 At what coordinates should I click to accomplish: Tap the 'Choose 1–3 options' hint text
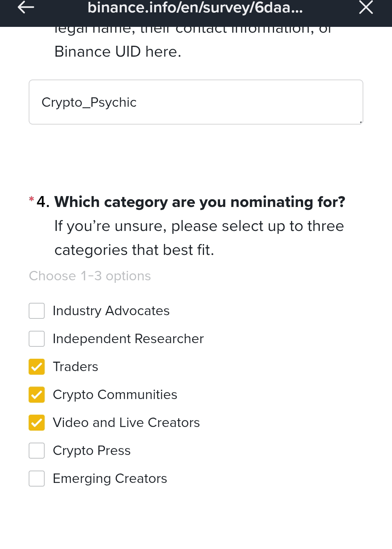point(90,276)
